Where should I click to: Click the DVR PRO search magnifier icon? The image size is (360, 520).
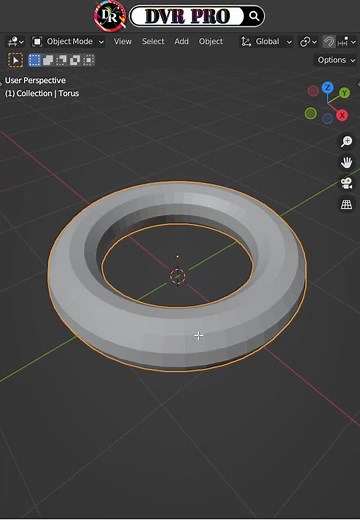(x=254, y=16)
